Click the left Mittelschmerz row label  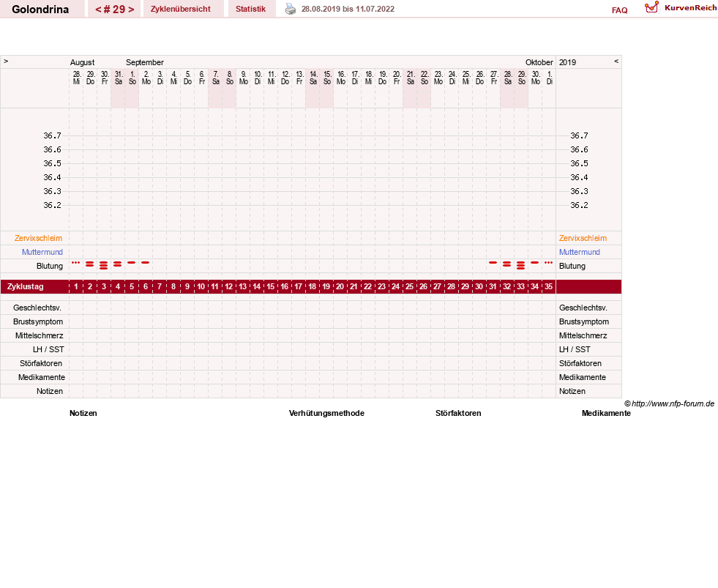pos(40,335)
